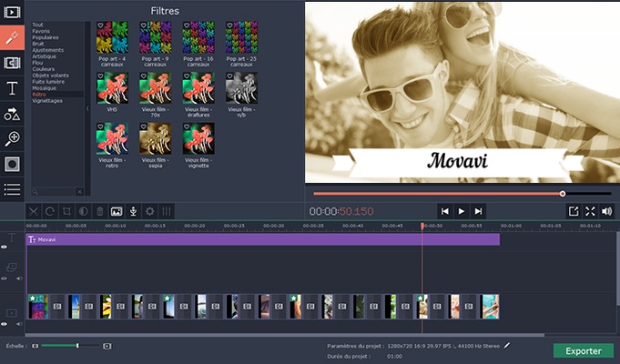Open the Audio equalizer sliders tool
Image resolution: width=620 pixels, height=364 pixels.
[x=167, y=211]
